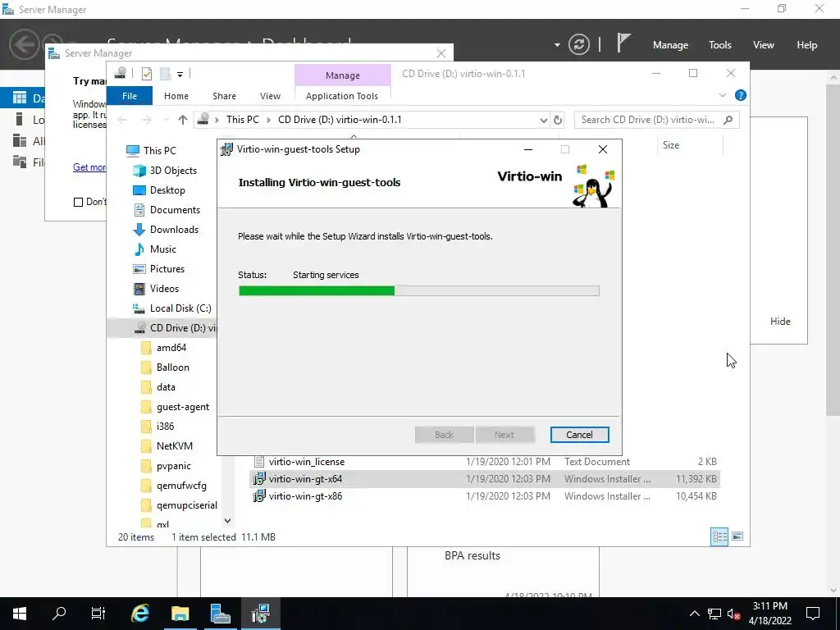This screenshot has height=630, width=840.
Task: Open the File tab in Explorer
Action: tap(129, 96)
